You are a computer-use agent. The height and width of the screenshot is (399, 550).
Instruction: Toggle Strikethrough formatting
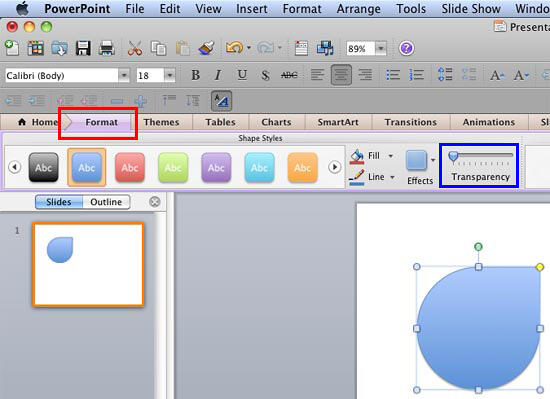pyautogui.click(x=289, y=75)
